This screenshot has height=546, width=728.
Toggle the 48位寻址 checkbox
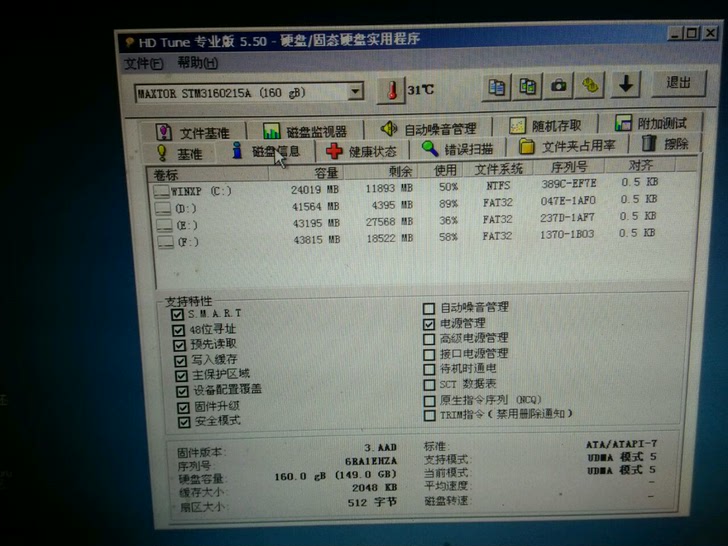(x=178, y=330)
